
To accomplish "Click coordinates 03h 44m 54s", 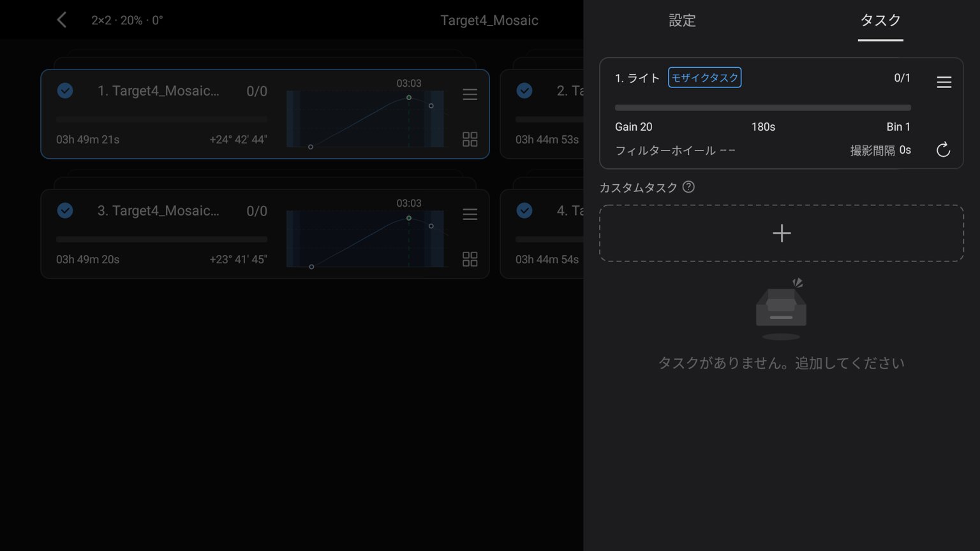I will click(x=547, y=260).
